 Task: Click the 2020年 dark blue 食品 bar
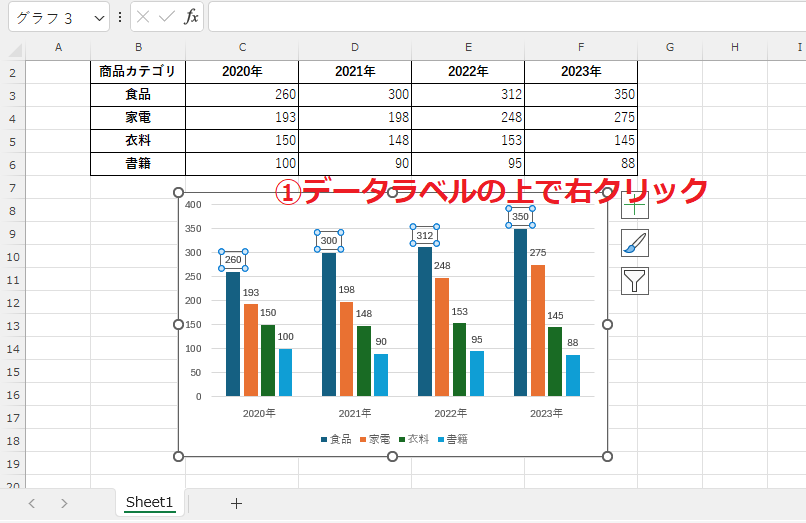[x=233, y=334]
